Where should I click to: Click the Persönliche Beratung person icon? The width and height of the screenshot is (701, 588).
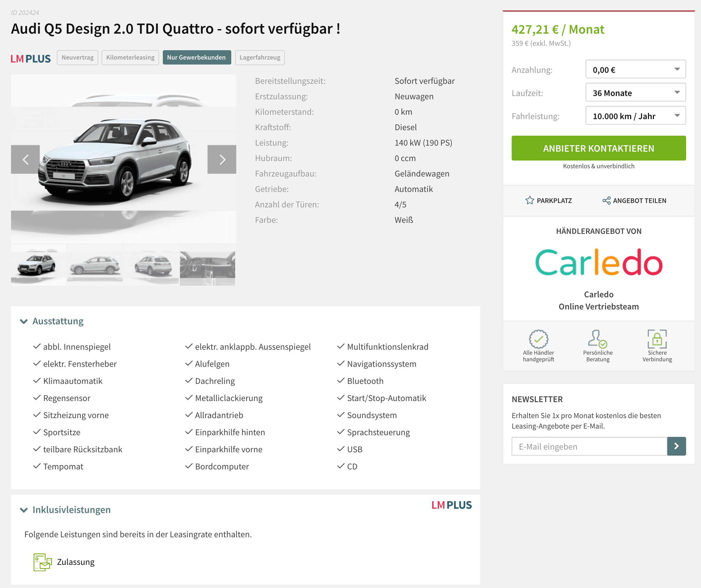[598, 339]
